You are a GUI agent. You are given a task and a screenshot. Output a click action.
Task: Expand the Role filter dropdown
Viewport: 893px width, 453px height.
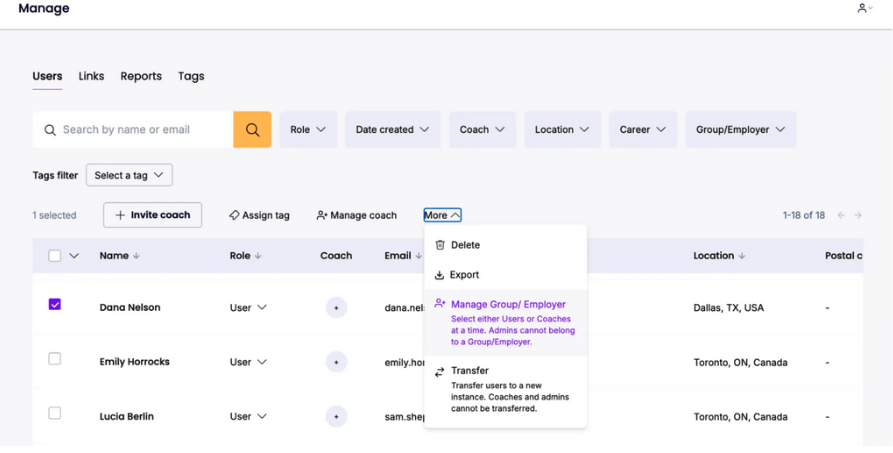[x=308, y=130]
